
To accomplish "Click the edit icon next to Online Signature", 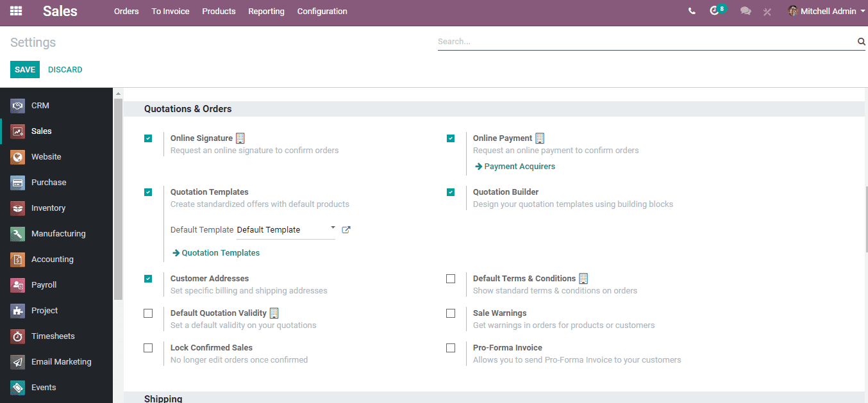I will click(x=240, y=138).
